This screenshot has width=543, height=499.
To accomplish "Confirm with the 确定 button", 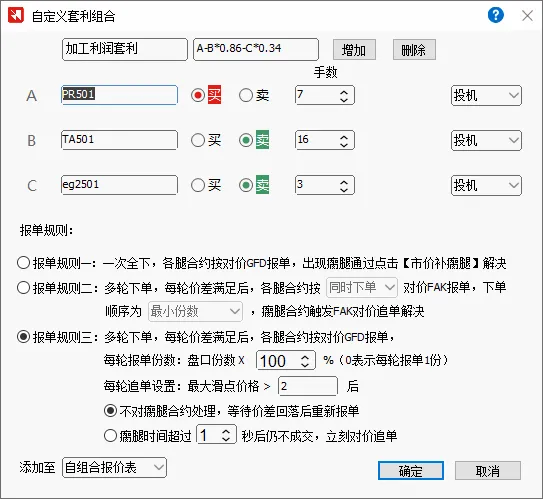I will pyautogui.click(x=411, y=471).
